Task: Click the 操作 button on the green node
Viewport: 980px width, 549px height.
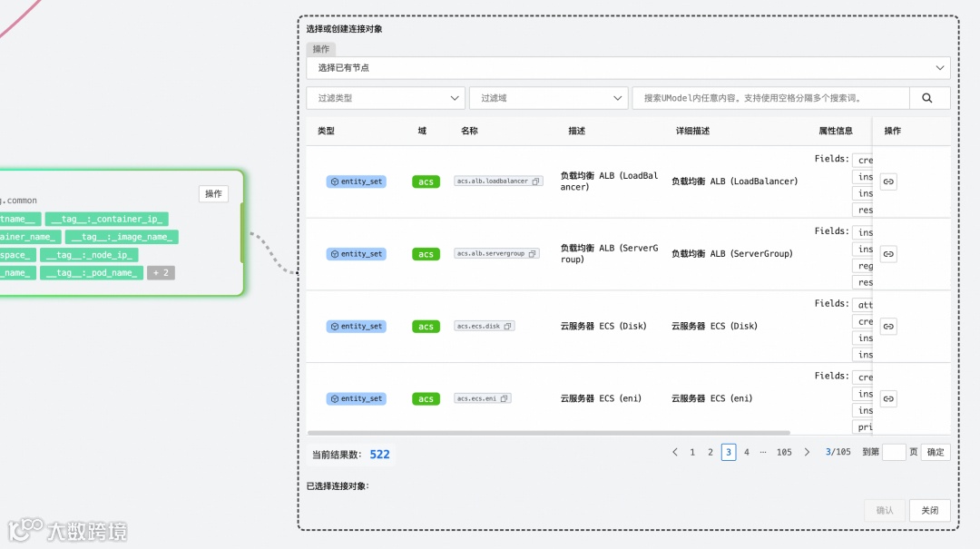Action: click(214, 194)
